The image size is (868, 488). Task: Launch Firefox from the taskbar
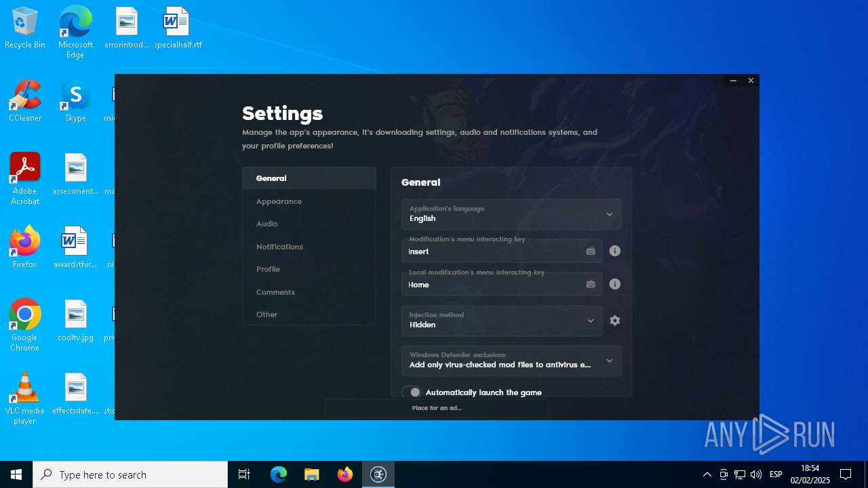(x=345, y=474)
